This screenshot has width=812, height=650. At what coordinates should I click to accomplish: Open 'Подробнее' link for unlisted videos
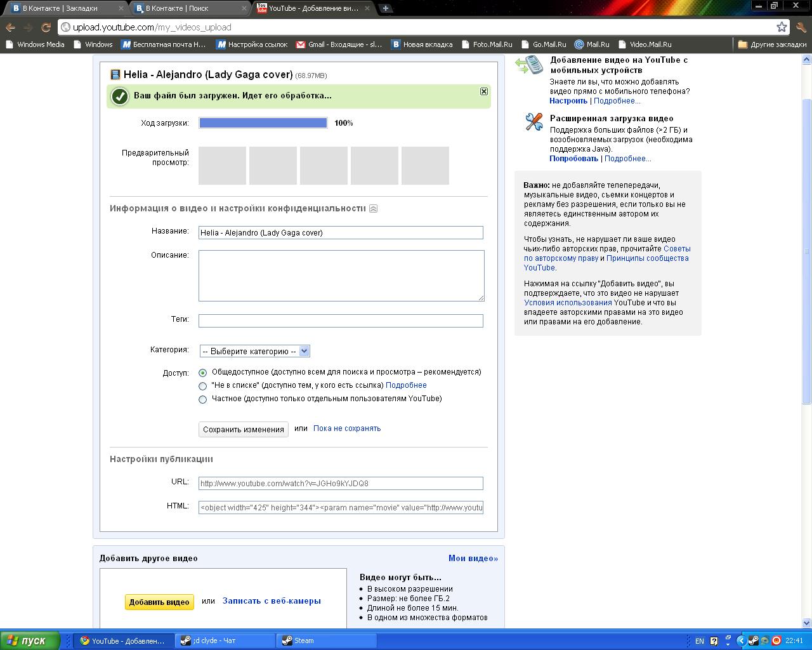click(x=406, y=385)
